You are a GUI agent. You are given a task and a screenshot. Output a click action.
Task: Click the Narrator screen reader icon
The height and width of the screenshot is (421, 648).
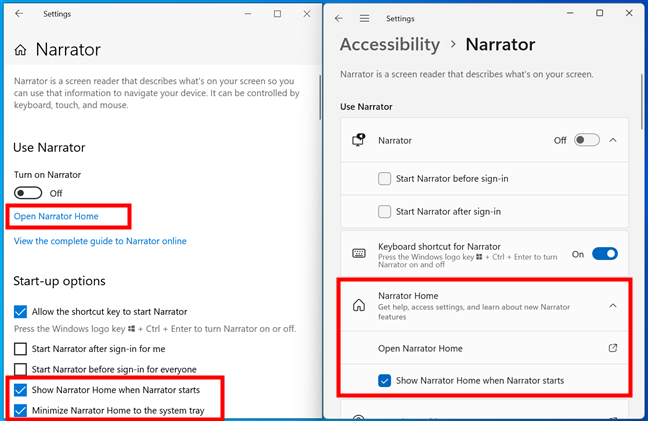(x=359, y=140)
